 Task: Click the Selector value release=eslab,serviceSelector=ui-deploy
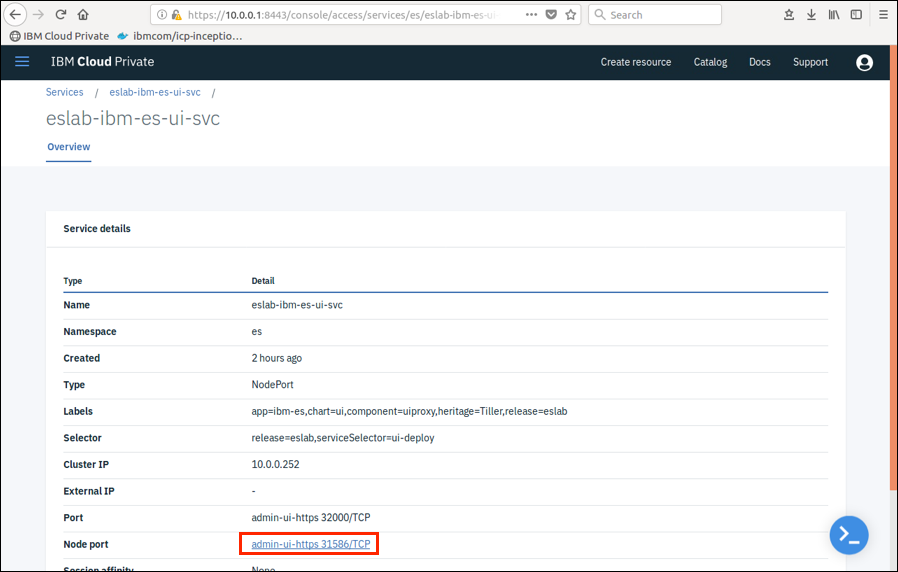coord(343,438)
